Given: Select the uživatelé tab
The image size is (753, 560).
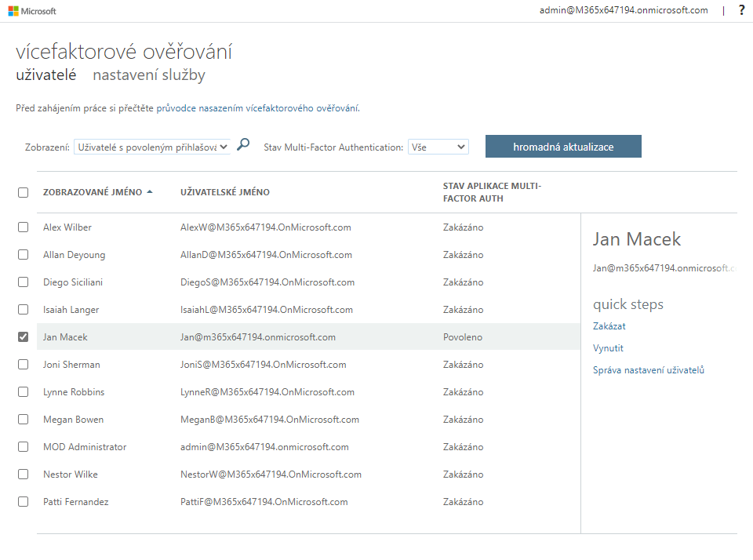Looking at the screenshot, I should (x=45, y=75).
